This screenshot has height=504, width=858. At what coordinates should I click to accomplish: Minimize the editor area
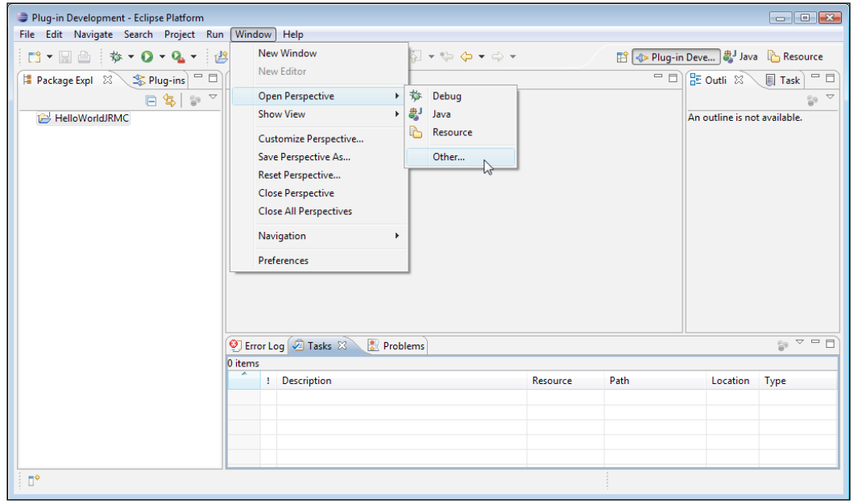coord(657,76)
